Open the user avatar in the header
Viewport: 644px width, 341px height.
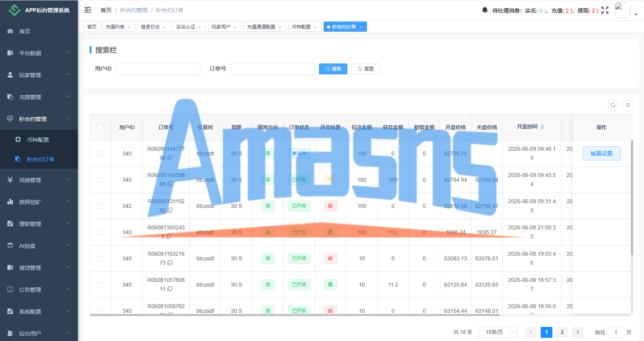[x=622, y=10]
